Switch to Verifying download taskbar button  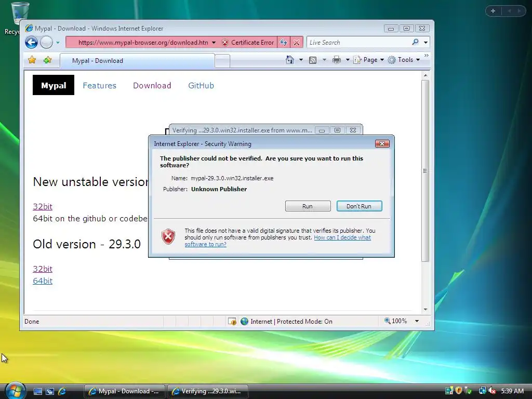pyautogui.click(x=207, y=391)
